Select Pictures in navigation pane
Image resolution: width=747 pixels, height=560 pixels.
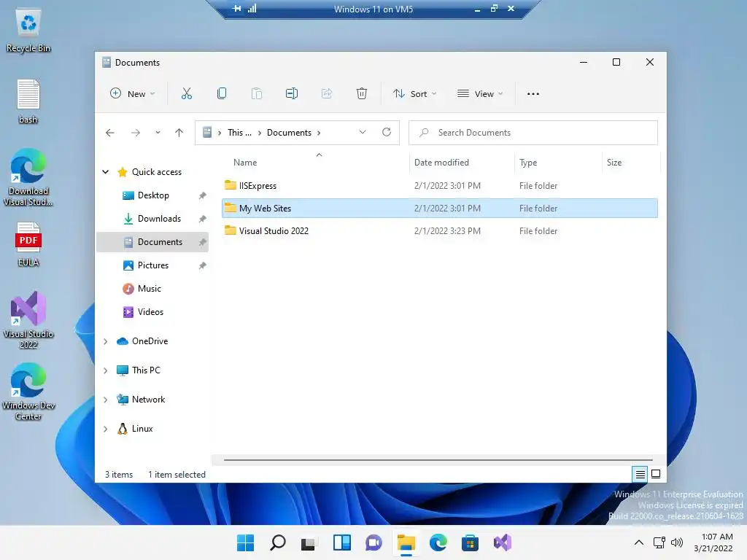coord(152,265)
